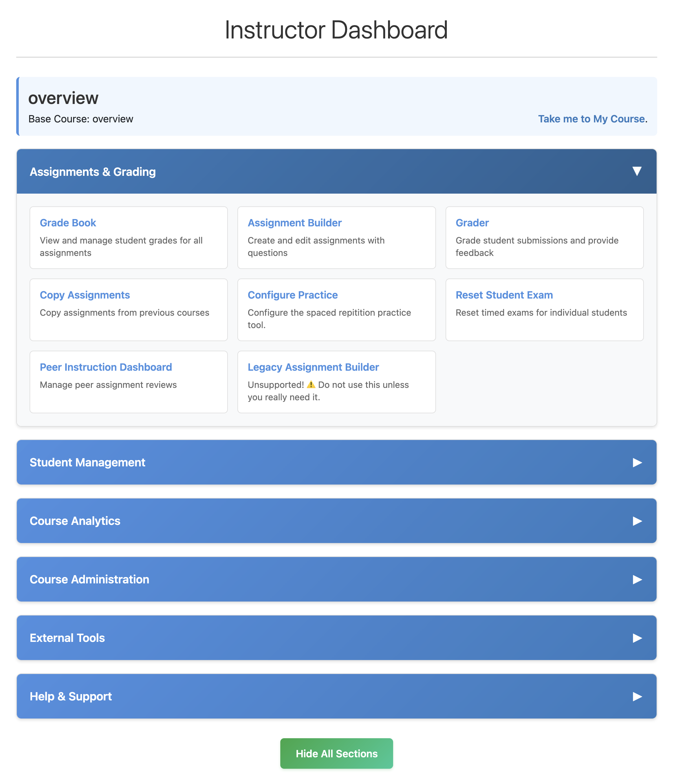Image resolution: width=675 pixels, height=784 pixels.
Task: Open the Peer Instruction Dashboard link
Action: click(106, 367)
